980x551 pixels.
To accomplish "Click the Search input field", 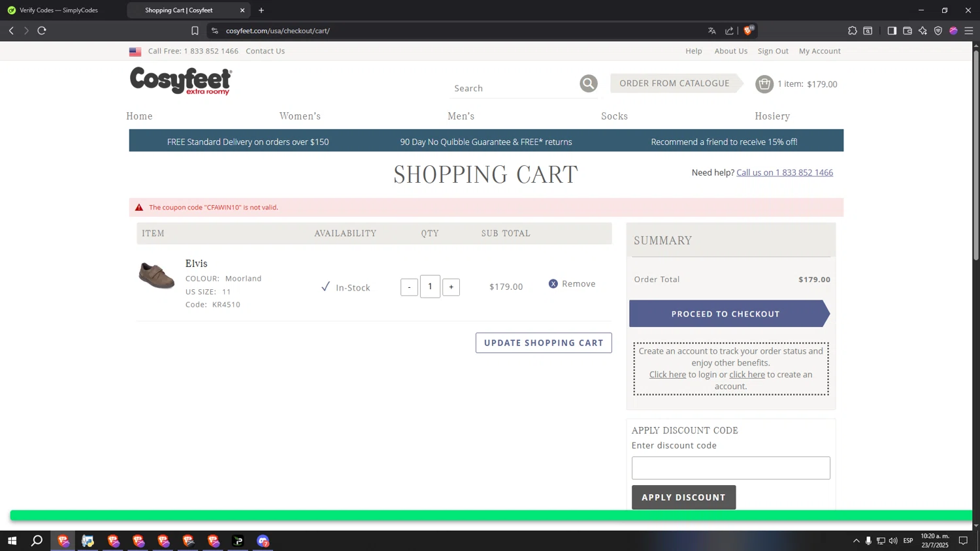I will click(514, 88).
